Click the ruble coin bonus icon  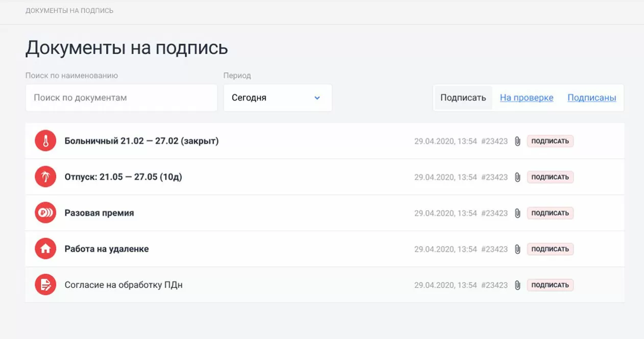pyautogui.click(x=45, y=213)
